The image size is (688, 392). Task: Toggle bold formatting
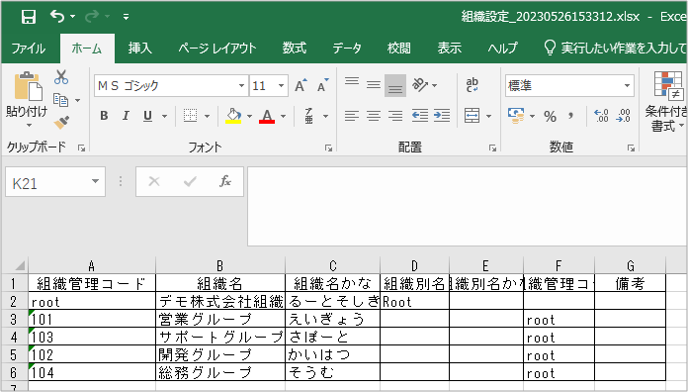point(104,116)
